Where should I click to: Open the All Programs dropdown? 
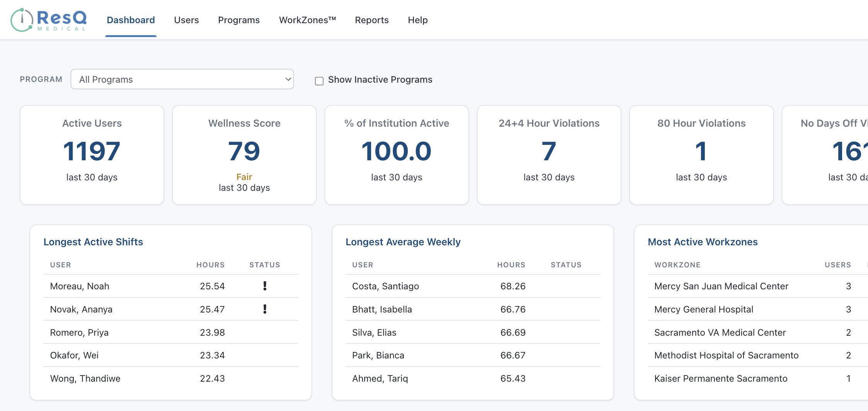tap(182, 79)
